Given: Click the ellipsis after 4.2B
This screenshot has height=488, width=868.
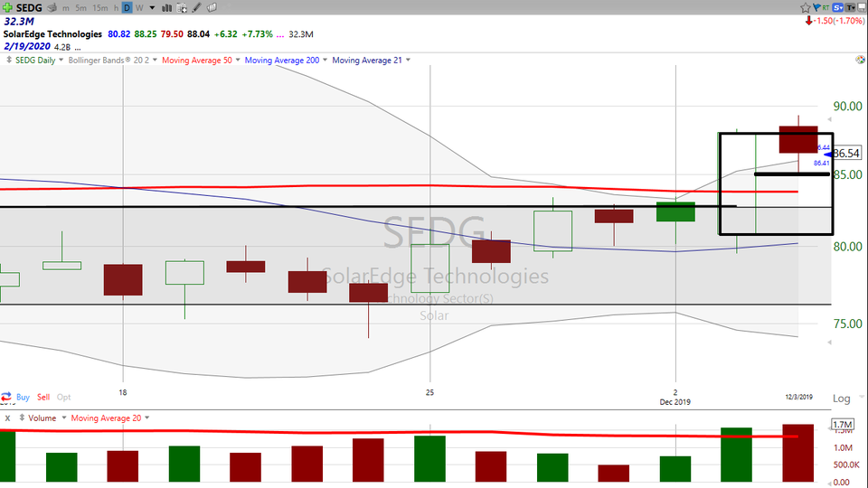Looking at the screenshot, I should (78, 48).
